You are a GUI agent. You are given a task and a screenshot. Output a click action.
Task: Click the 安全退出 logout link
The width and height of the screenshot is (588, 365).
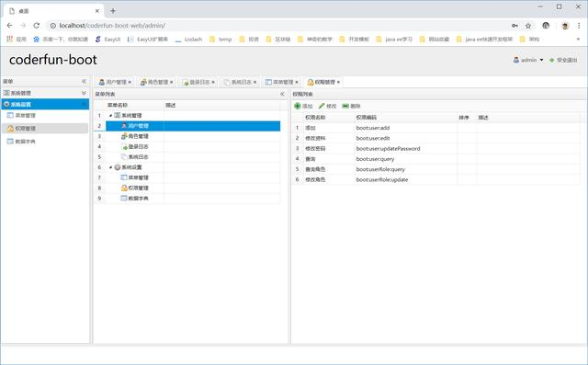[x=563, y=60]
